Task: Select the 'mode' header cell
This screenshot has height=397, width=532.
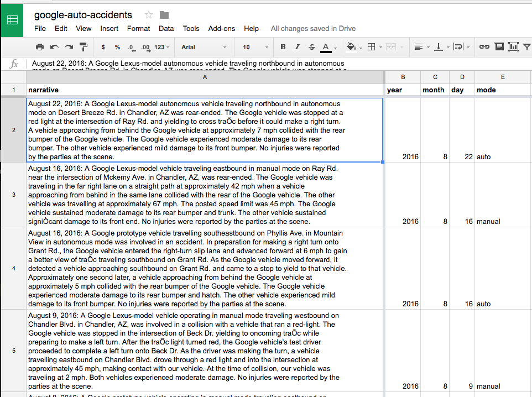Action: (x=503, y=90)
